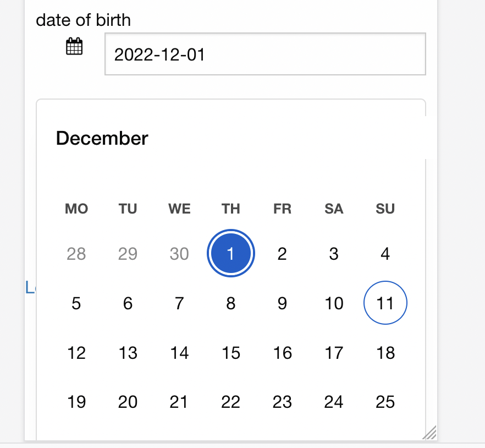Choose December 16 as date of birth

point(282,353)
